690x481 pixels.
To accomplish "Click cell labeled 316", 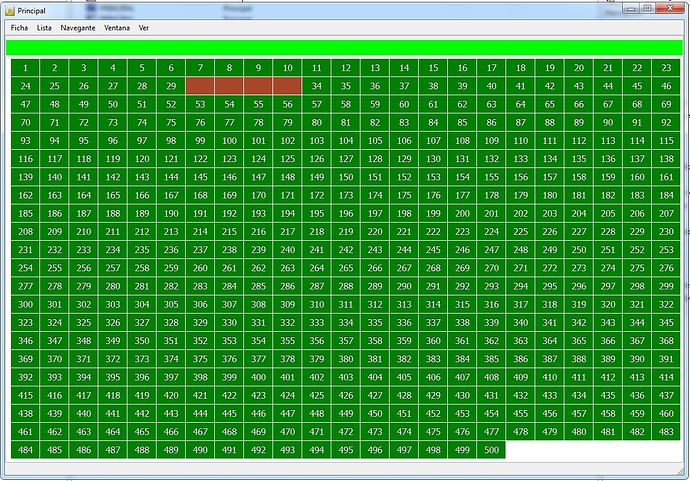I will pyautogui.click(x=491, y=304).
